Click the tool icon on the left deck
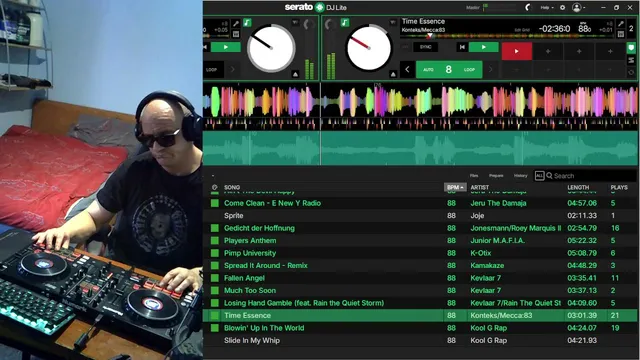Image resolution: width=640 pixels, height=360 pixels. click(236, 24)
